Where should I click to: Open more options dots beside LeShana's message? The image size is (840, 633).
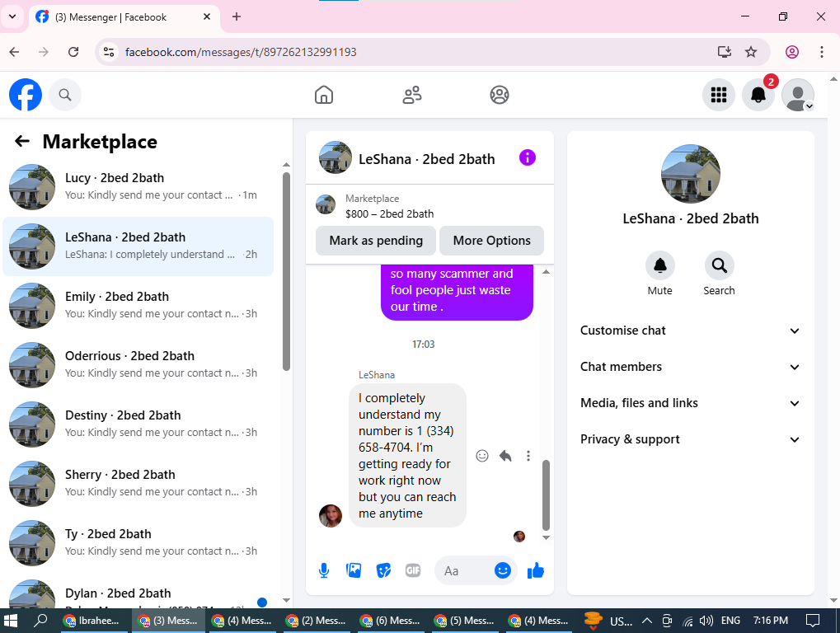click(528, 456)
